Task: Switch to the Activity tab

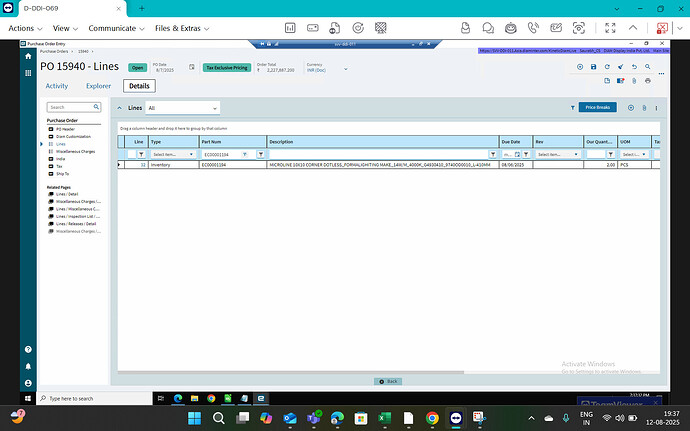Action: [x=57, y=86]
